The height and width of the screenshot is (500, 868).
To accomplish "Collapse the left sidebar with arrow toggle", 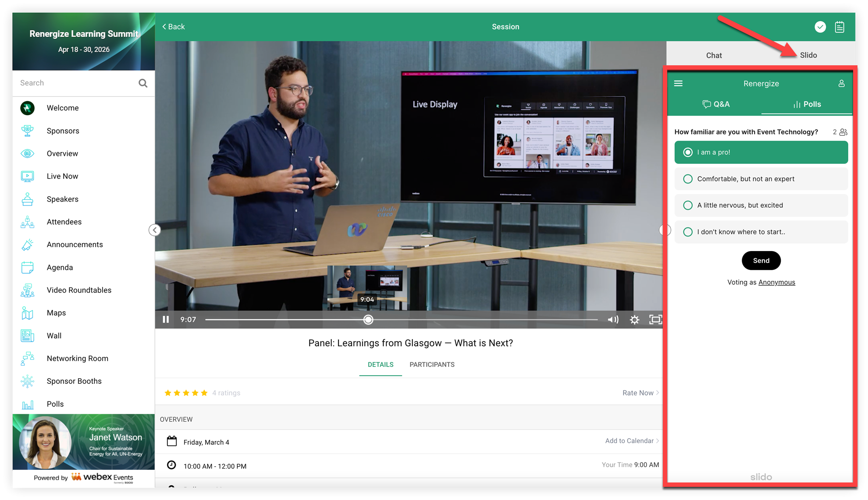I will click(155, 230).
